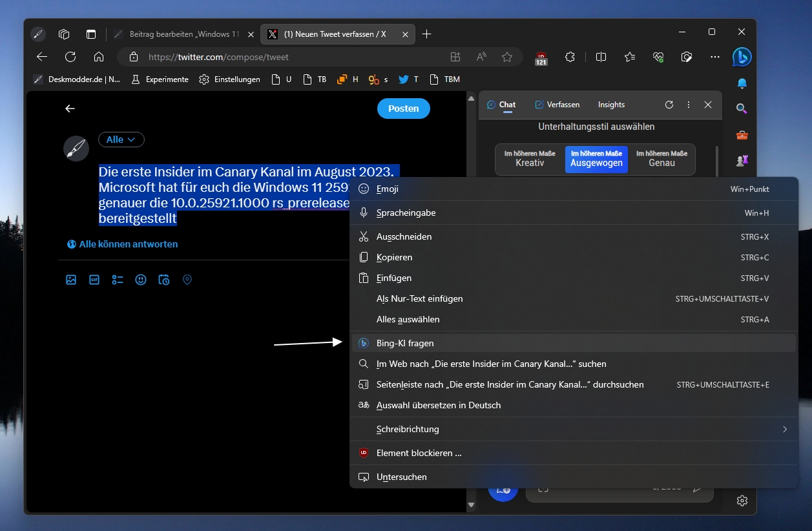Open the Experimente bookmark
The image size is (812, 531).
(160, 79)
